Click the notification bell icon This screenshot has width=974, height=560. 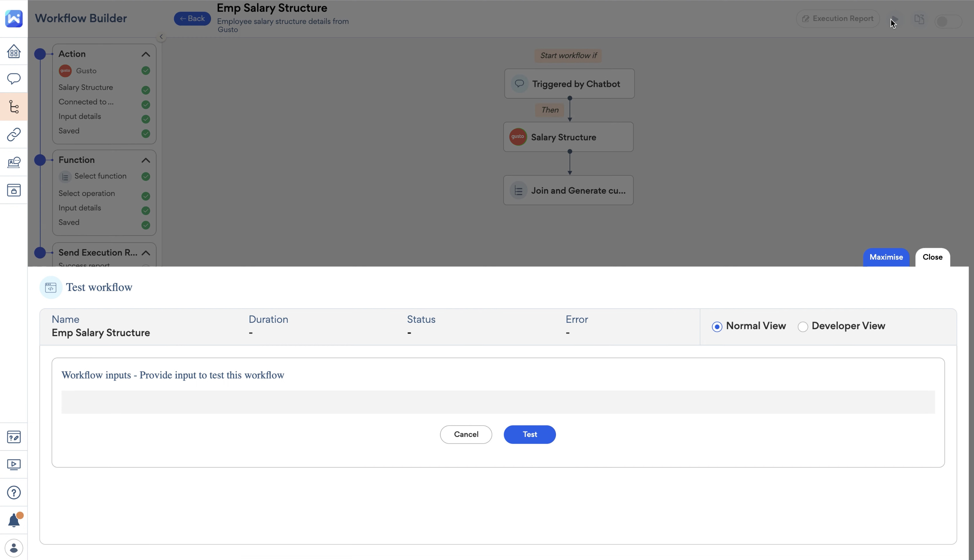[x=14, y=520]
